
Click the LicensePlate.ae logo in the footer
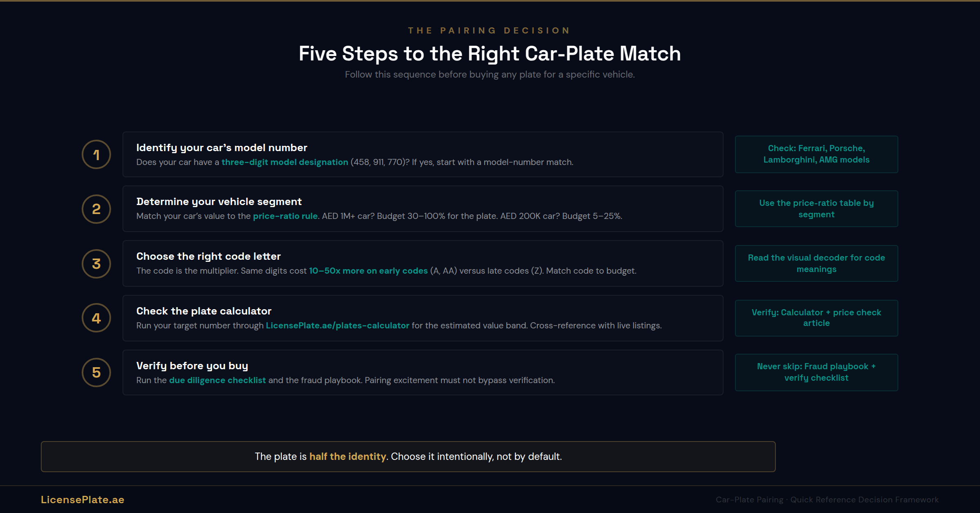tap(82, 500)
